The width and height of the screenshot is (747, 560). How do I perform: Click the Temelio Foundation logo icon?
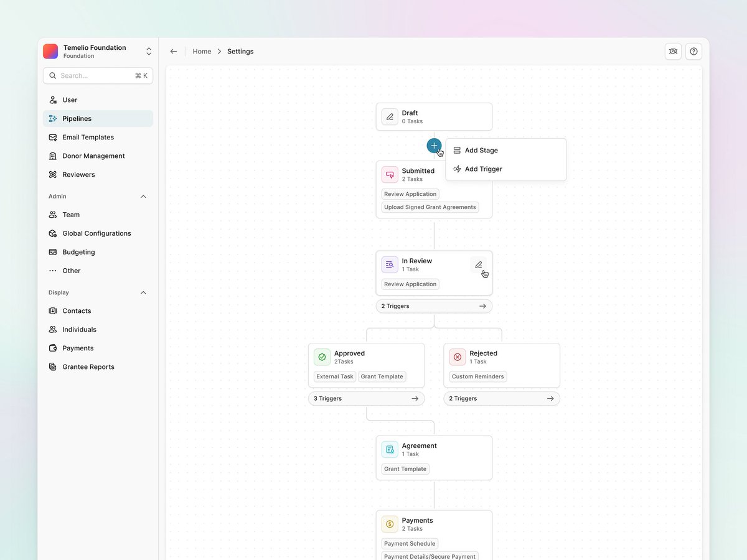50,52
